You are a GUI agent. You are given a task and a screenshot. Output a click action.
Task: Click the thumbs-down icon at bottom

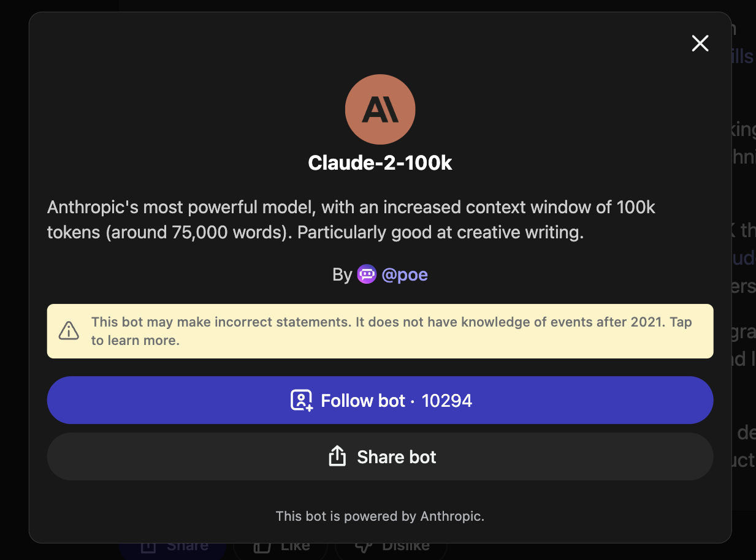(x=362, y=545)
